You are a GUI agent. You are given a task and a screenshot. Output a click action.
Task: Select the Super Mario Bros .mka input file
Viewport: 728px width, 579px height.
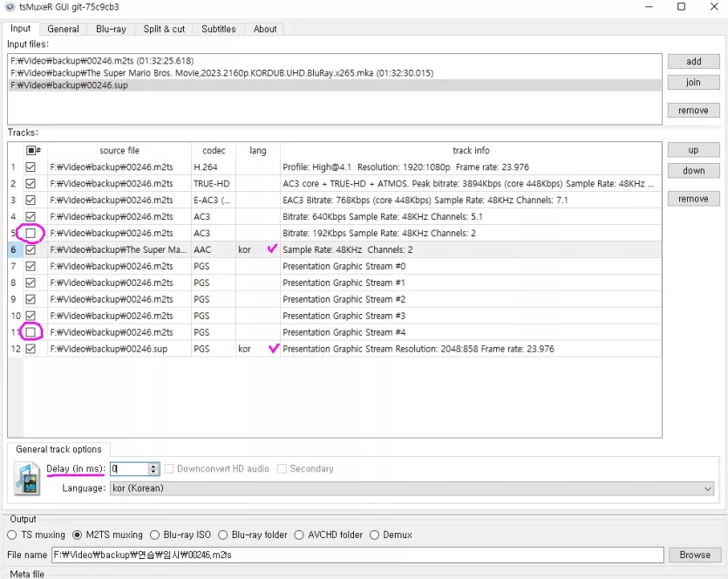(334, 73)
